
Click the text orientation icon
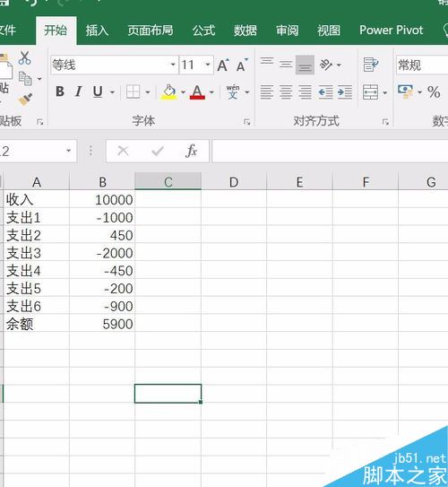pyautogui.click(x=326, y=65)
